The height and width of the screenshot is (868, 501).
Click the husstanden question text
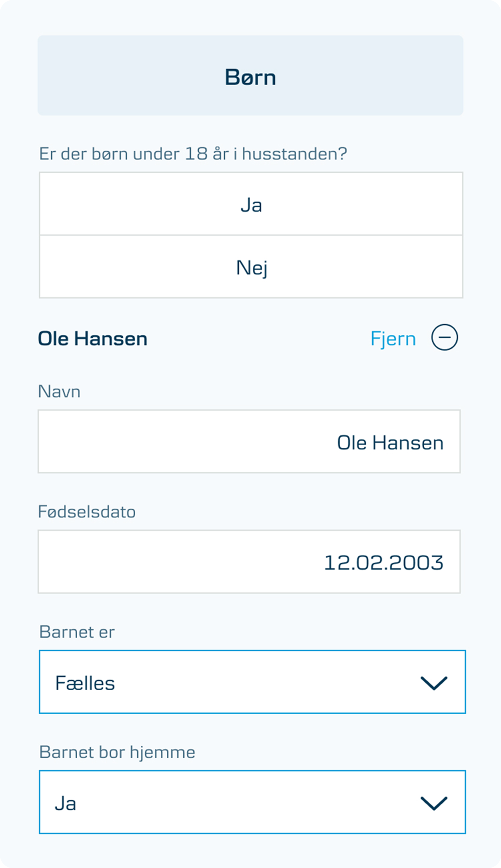(x=193, y=154)
